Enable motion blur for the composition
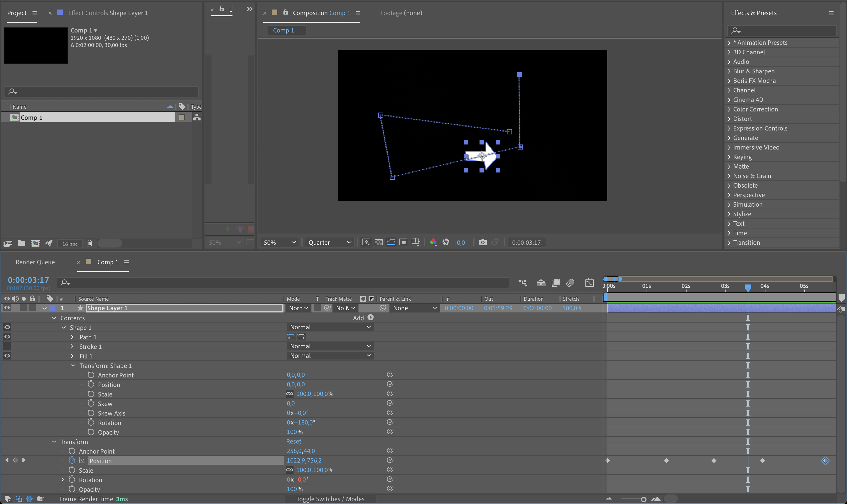The width and height of the screenshot is (847, 504). tap(570, 282)
